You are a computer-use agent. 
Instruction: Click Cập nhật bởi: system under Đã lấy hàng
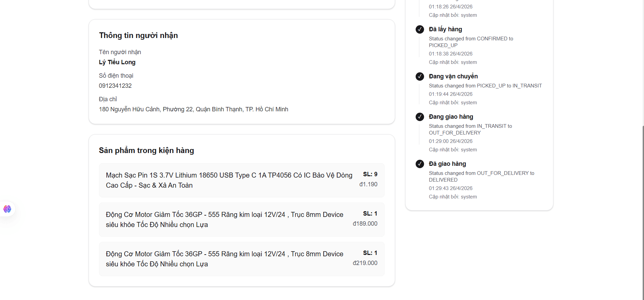[x=453, y=62]
